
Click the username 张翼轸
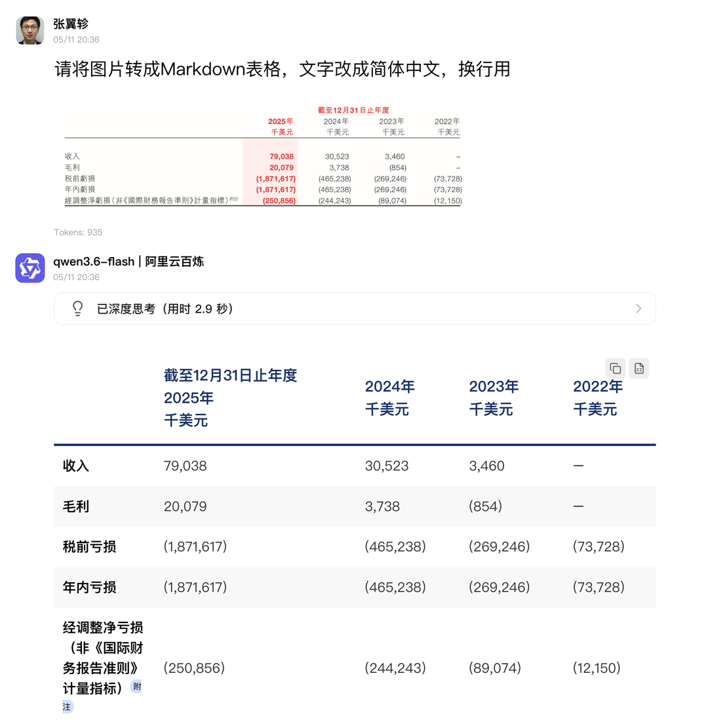(x=71, y=24)
